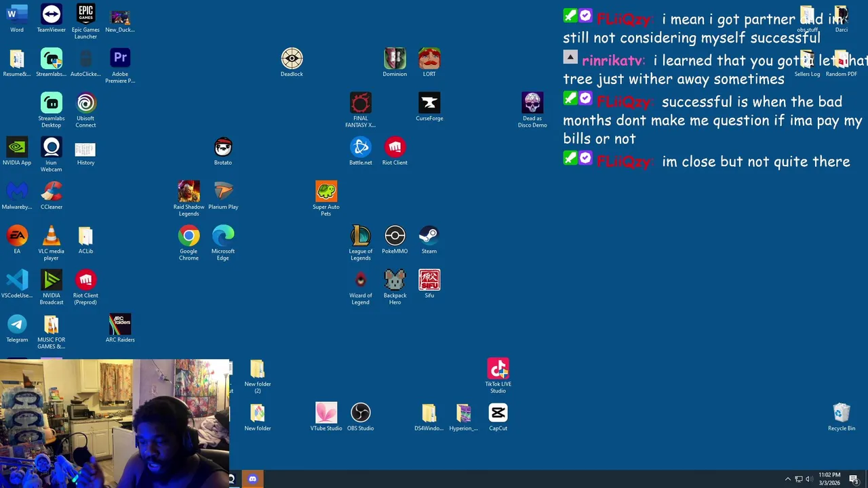Open the volume control in tray
The height and width of the screenshot is (488, 868).
(809, 479)
